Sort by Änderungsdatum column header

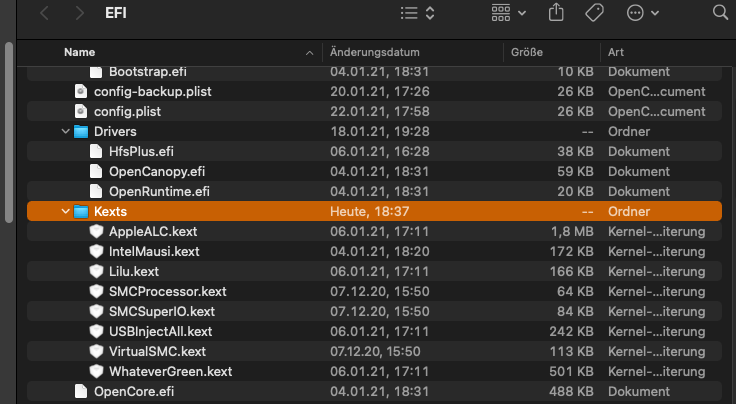coord(374,51)
